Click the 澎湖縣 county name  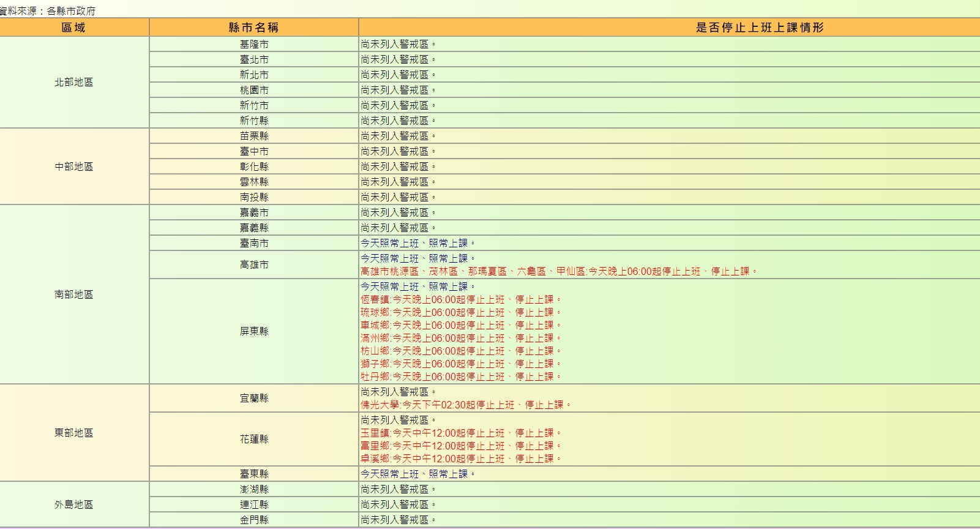pos(254,489)
